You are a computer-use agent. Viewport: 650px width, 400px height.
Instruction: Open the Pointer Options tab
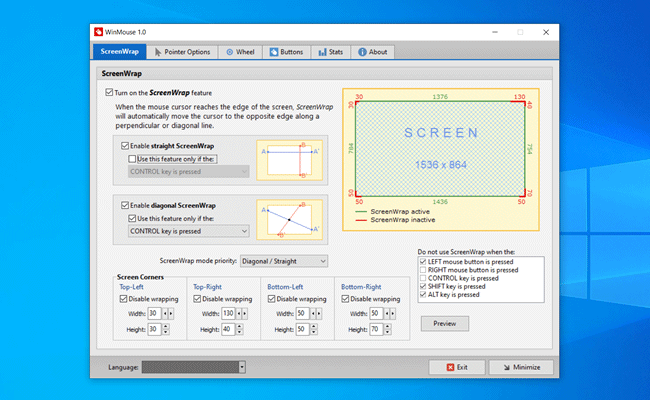pos(182,52)
